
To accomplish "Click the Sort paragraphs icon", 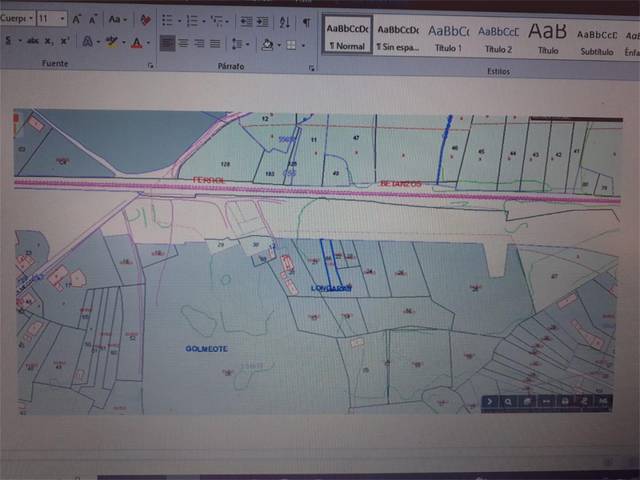I will coord(283,21).
